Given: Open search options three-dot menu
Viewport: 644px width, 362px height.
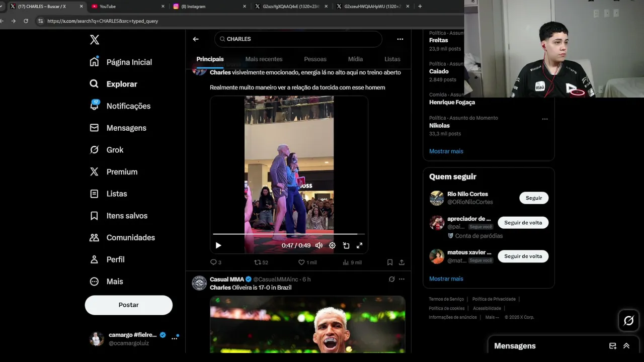Looking at the screenshot, I should click(400, 39).
